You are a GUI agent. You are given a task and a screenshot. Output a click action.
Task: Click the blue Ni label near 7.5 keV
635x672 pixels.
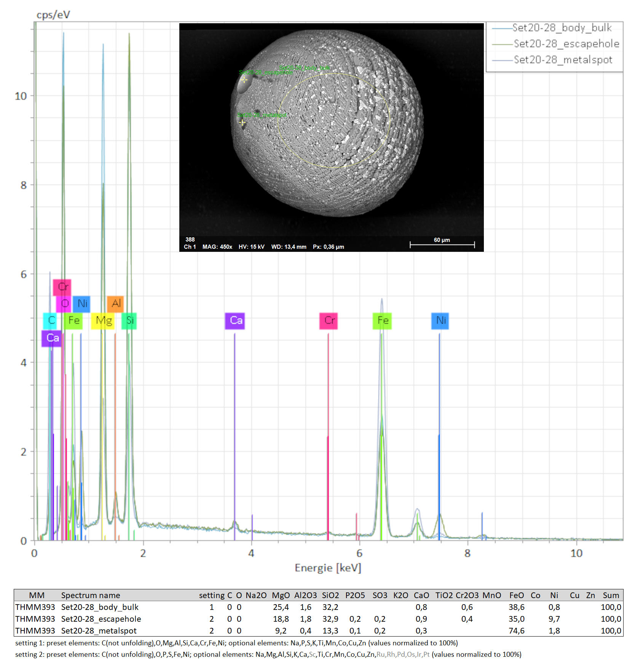click(440, 321)
